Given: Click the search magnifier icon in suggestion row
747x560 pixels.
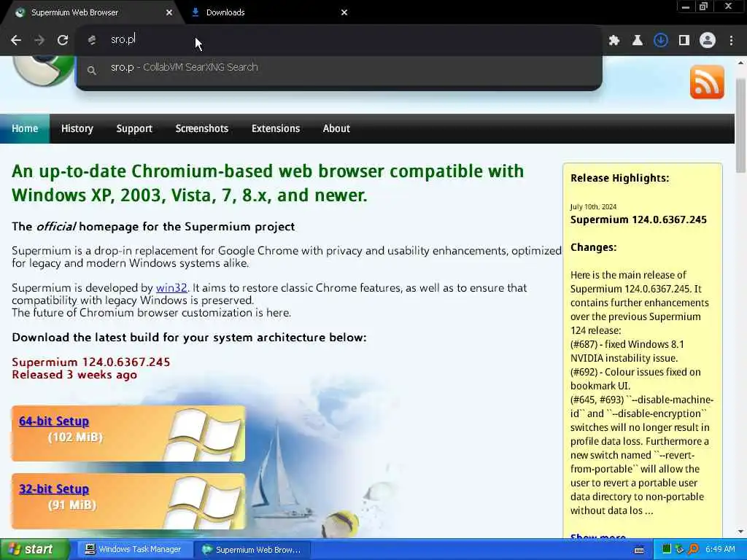Looking at the screenshot, I should (91, 71).
